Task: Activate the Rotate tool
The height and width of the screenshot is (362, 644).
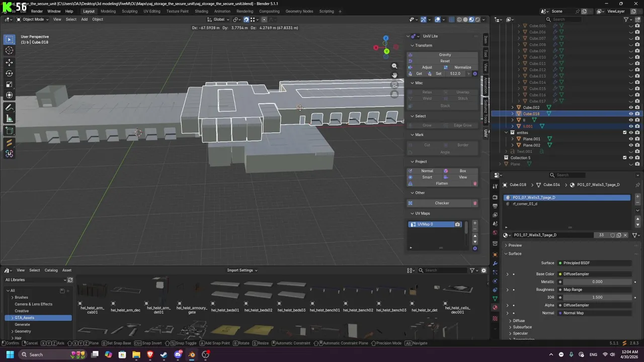Action: (9, 73)
